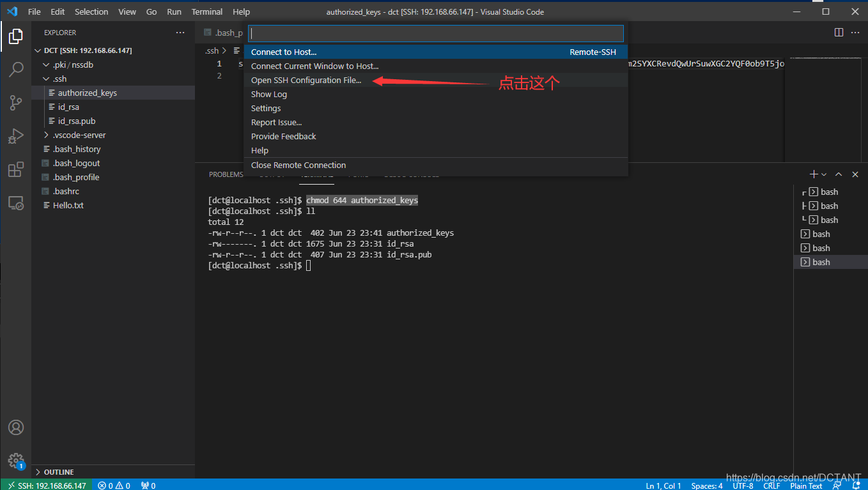868x490 pixels.
Task: Expand the OUTLINE section
Action: click(x=113, y=472)
